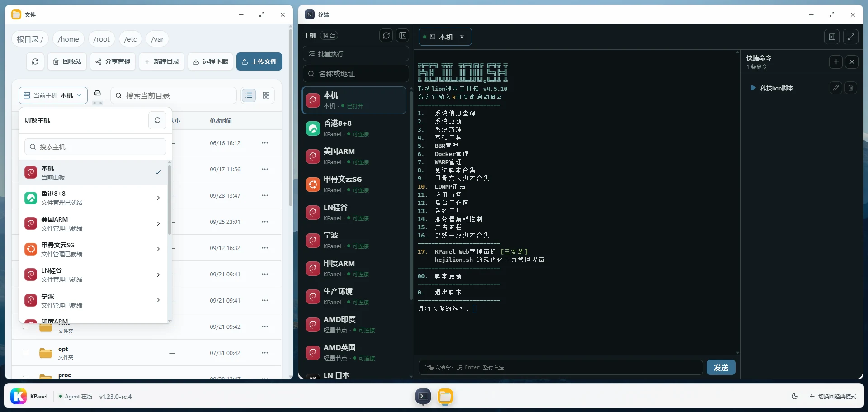
Task: Edit the 科技lion脚本 quick command
Action: coord(836,88)
